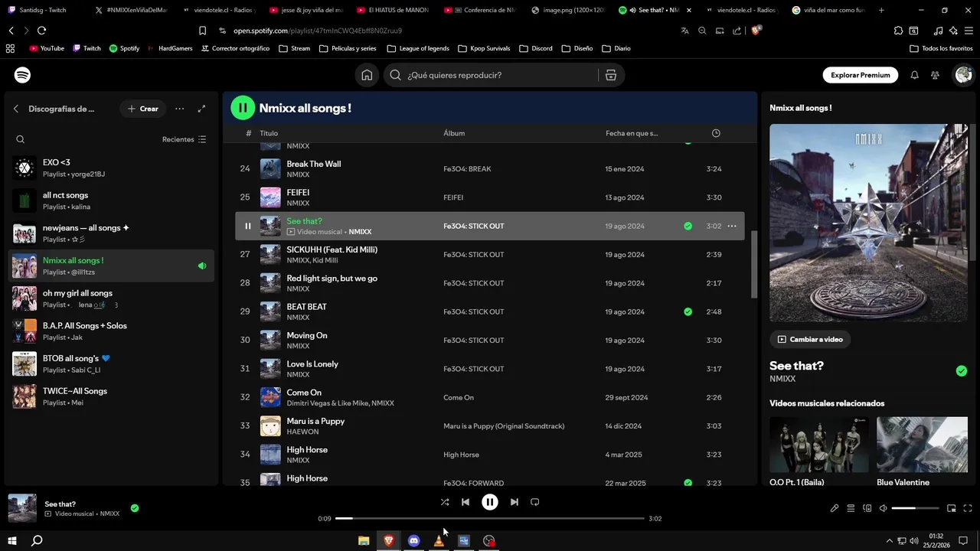The height and width of the screenshot is (551, 980).
Task: Open the user profile avatar
Action: pos(962,75)
